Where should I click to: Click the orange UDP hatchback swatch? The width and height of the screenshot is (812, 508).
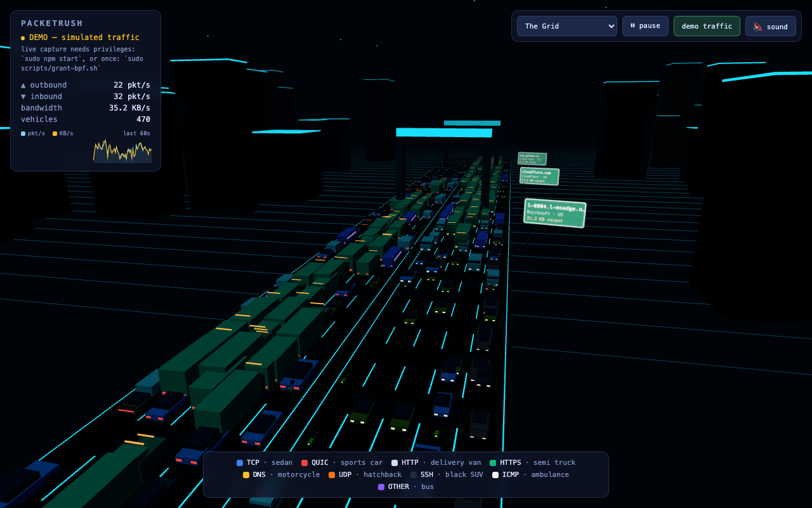pyautogui.click(x=332, y=475)
